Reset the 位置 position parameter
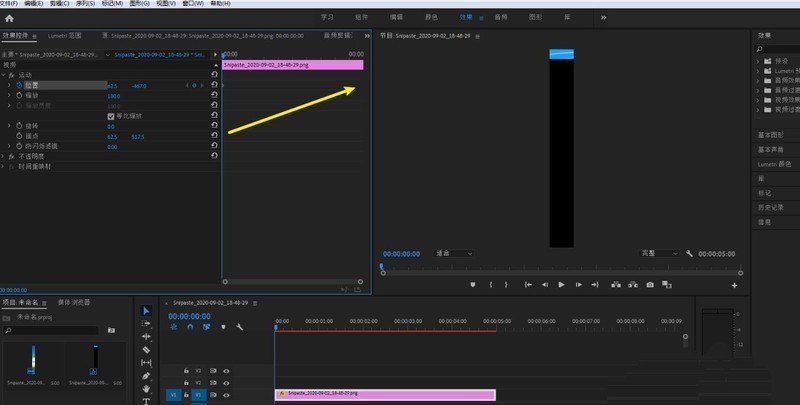The height and width of the screenshot is (405, 800). [214, 86]
